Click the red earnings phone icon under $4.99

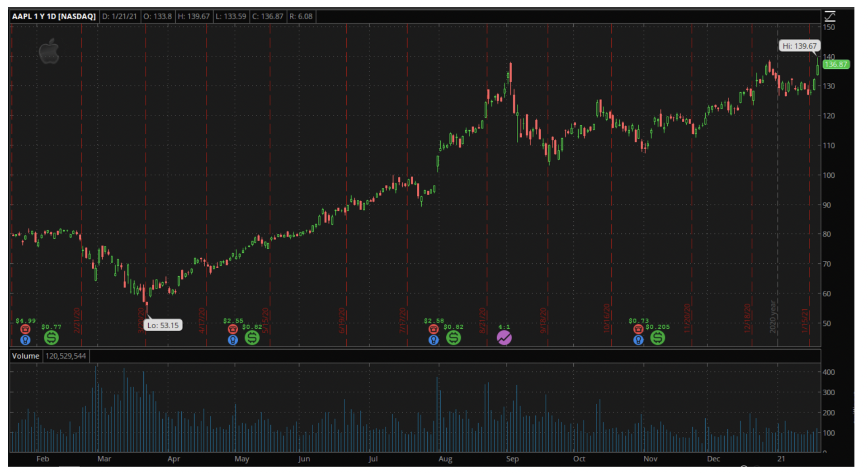(x=25, y=329)
